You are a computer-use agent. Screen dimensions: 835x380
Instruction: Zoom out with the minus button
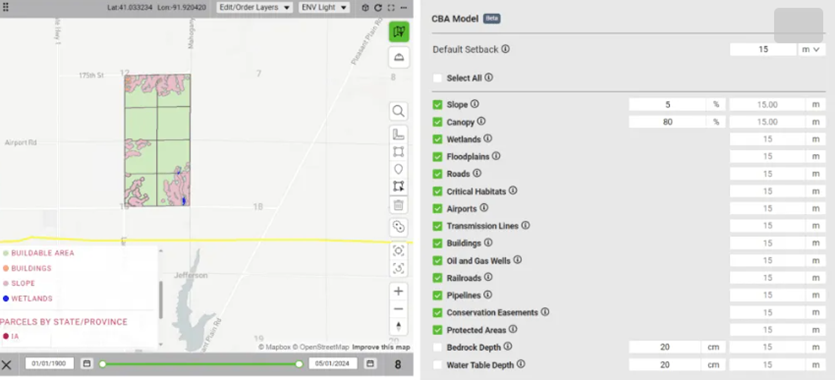pyautogui.click(x=398, y=309)
